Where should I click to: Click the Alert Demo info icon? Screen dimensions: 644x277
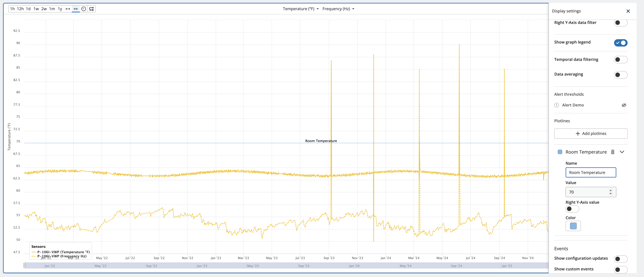point(557,105)
